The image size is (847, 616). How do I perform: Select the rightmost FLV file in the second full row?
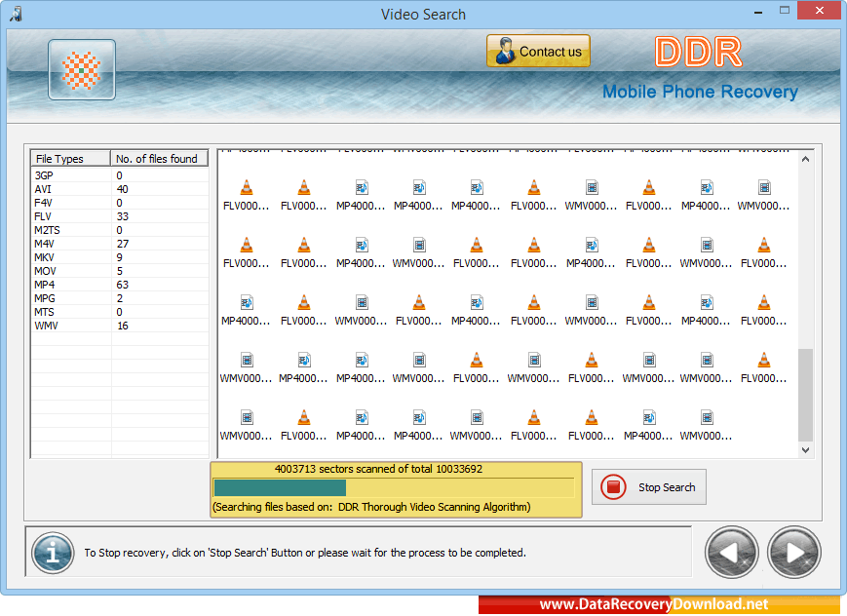click(x=764, y=252)
